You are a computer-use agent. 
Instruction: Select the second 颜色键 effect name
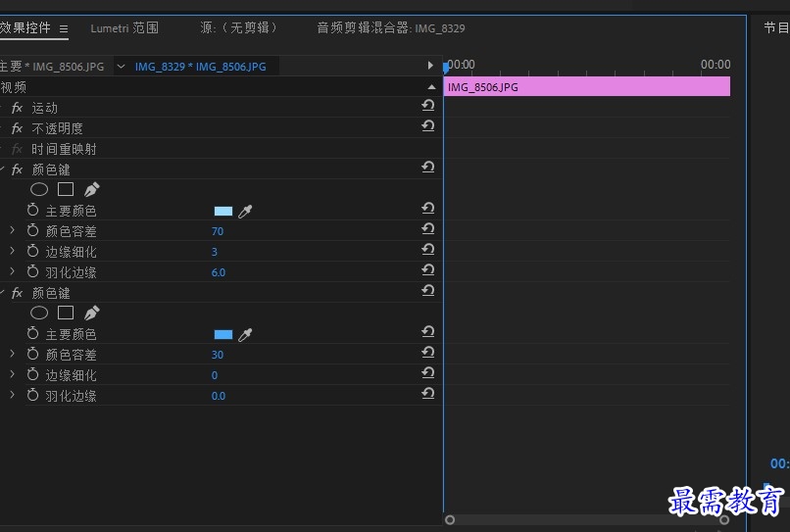coord(51,293)
